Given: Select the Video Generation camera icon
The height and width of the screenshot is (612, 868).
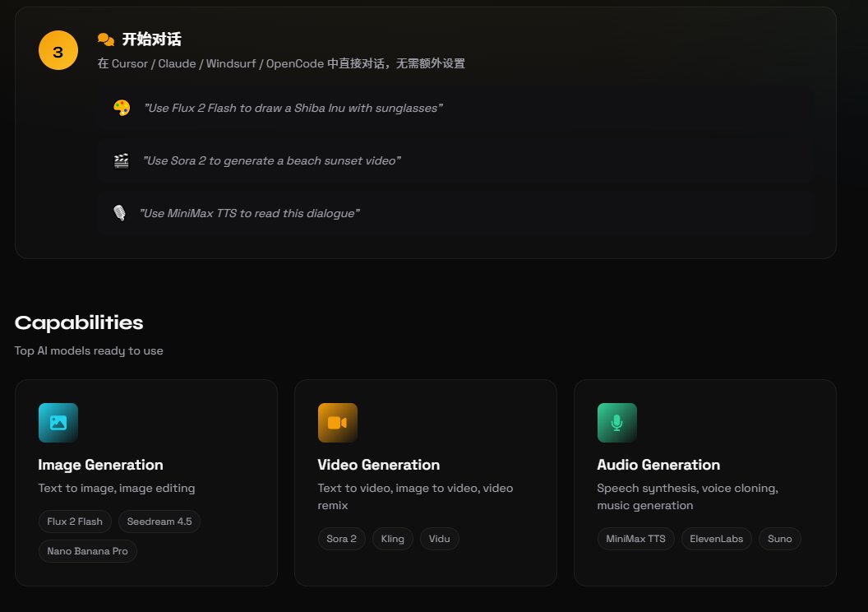Looking at the screenshot, I should (x=337, y=422).
